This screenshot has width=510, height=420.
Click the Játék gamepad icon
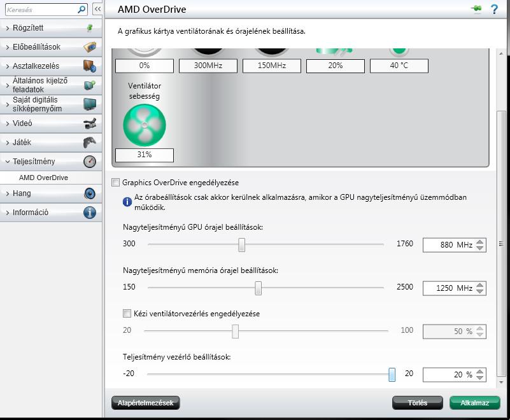[90, 143]
